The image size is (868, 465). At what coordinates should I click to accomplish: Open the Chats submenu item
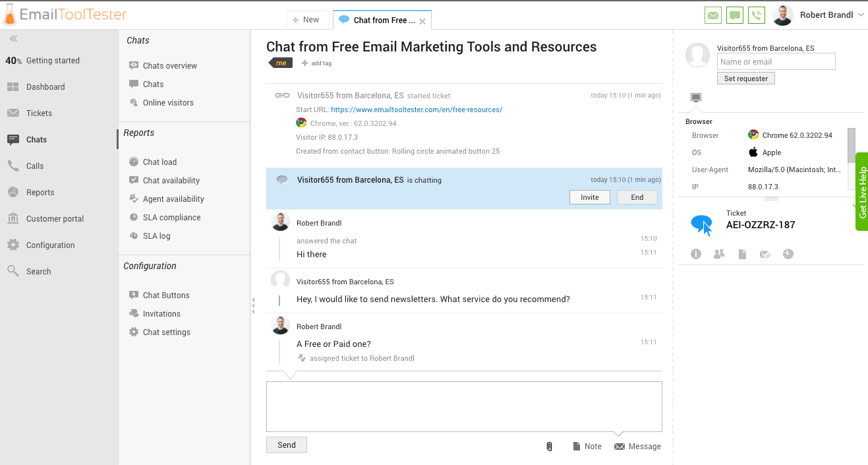[x=154, y=84]
